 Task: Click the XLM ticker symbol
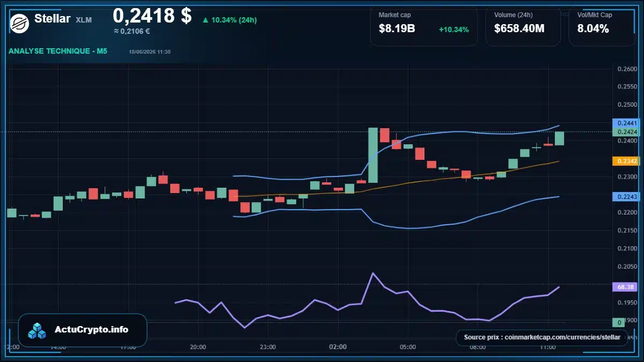coord(84,20)
